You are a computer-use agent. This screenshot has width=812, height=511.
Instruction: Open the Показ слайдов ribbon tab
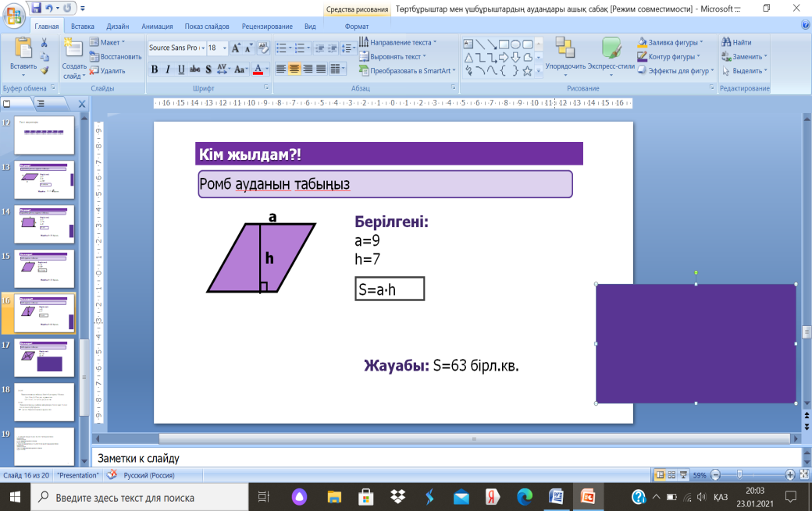tap(207, 26)
